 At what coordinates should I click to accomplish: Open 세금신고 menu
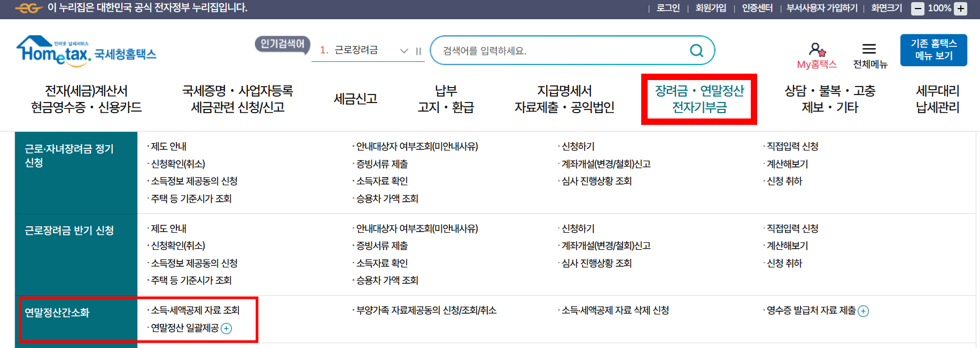click(356, 99)
